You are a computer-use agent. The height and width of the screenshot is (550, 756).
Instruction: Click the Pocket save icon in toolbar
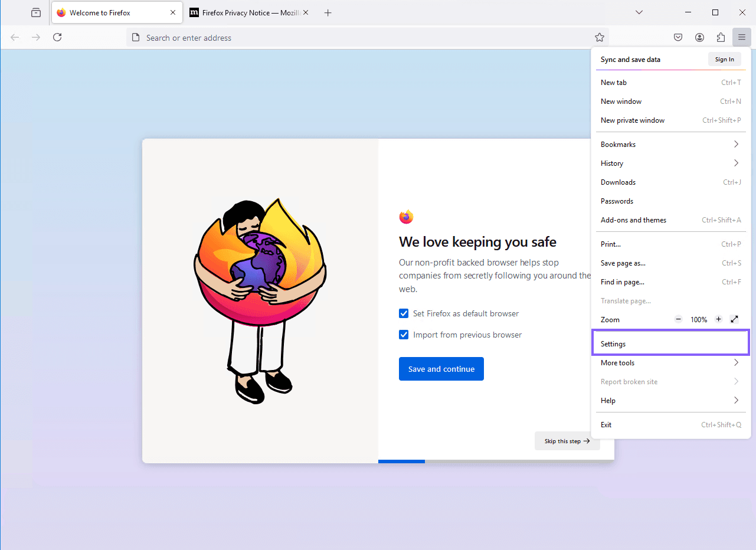tap(678, 38)
